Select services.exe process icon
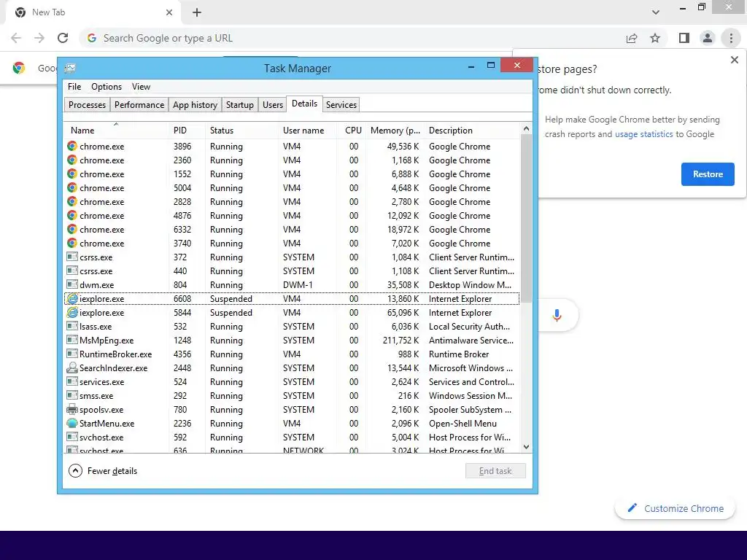 tap(72, 381)
